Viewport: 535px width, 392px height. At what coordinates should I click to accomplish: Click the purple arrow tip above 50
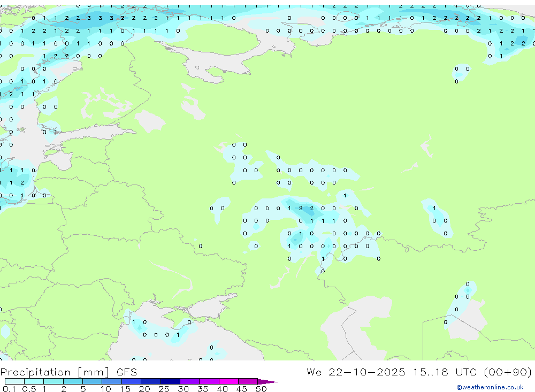(267, 381)
